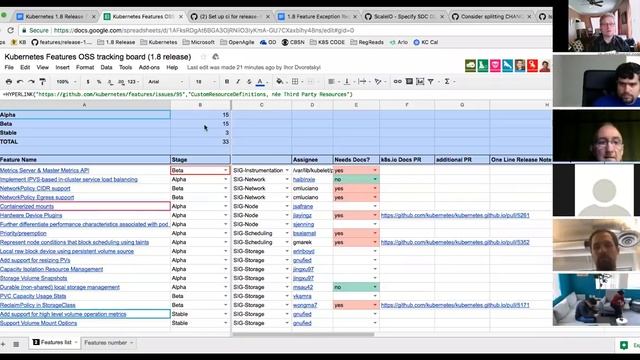
Task: Open the features/release-1... bookmark
Action: click(x=62, y=42)
